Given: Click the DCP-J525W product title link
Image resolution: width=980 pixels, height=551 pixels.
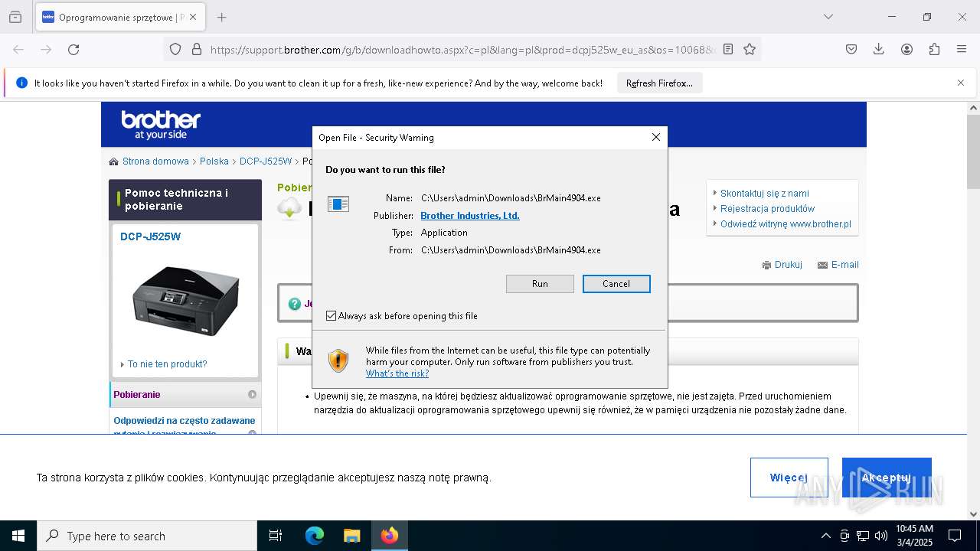Looking at the screenshot, I should [150, 236].
